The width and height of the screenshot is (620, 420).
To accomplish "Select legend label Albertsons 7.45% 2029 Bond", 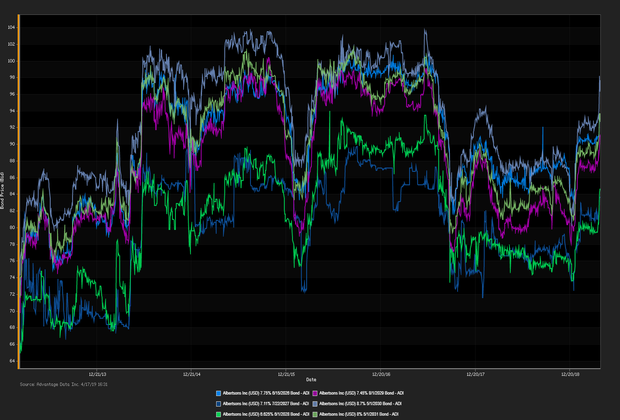I will 361,394.
